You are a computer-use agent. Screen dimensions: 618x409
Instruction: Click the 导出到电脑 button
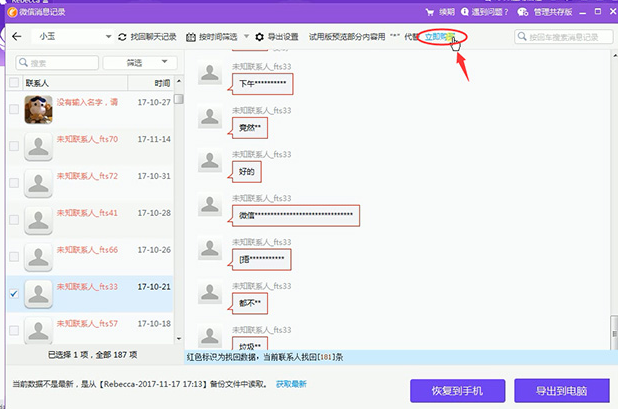click(x=562, y=391)
